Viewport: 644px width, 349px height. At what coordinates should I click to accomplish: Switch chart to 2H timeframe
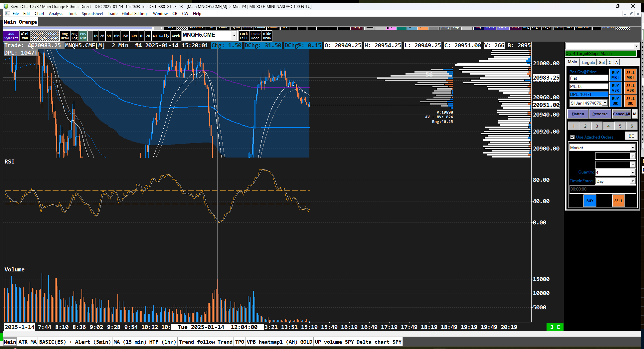[x=148, y=36]
